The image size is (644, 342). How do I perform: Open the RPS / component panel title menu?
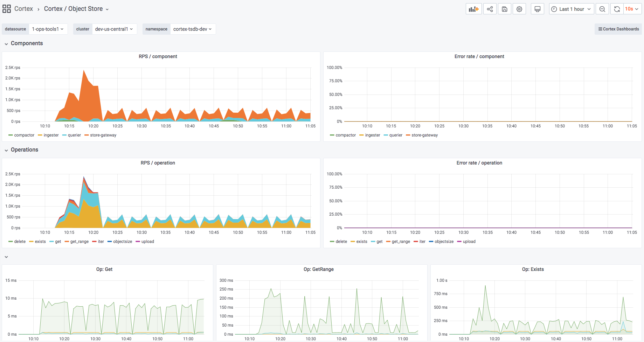(x=158, y=56)
